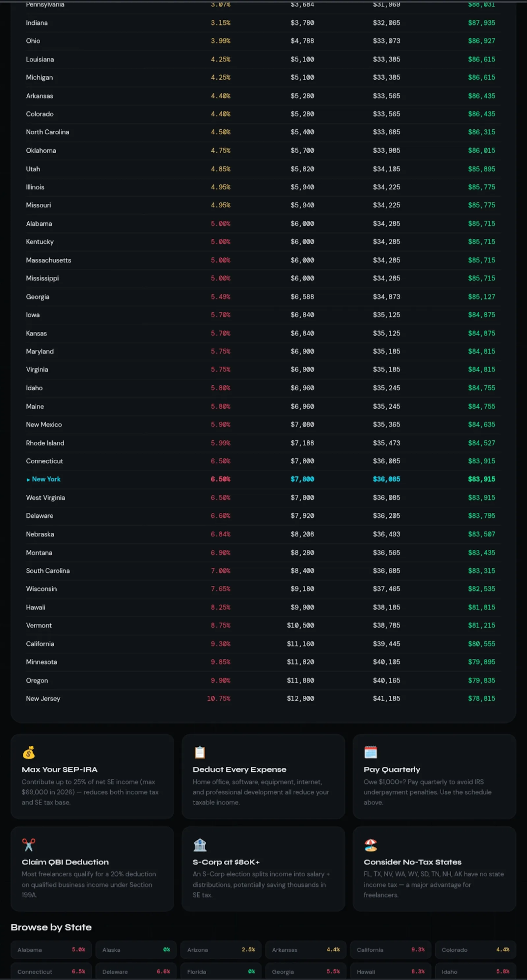Click New York's $36,085 total tax value
This screenshot has height=980, width=527.
coord(386,479)
